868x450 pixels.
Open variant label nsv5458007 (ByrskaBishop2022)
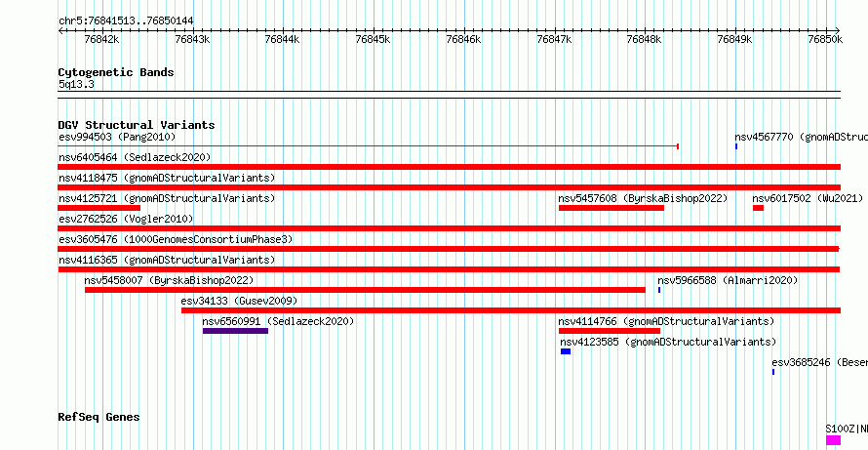point(169,280)
